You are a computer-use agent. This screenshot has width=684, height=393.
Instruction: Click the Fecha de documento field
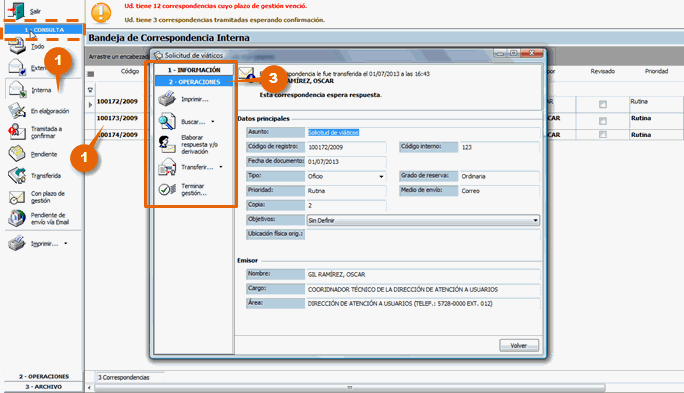[346, 162]
